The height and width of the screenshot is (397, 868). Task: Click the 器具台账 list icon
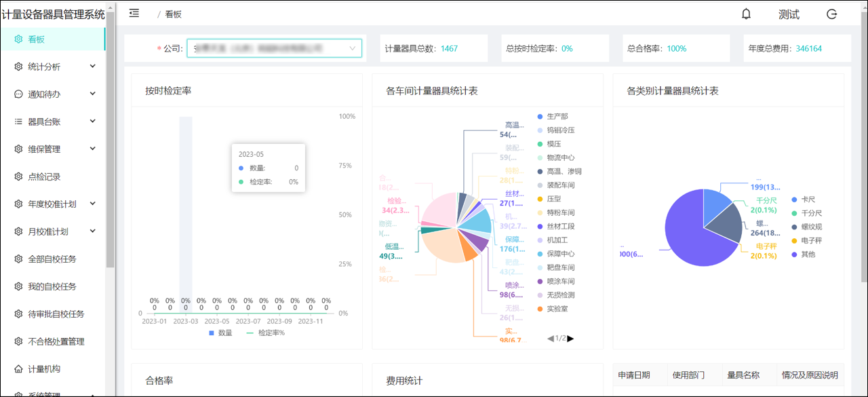19,121
